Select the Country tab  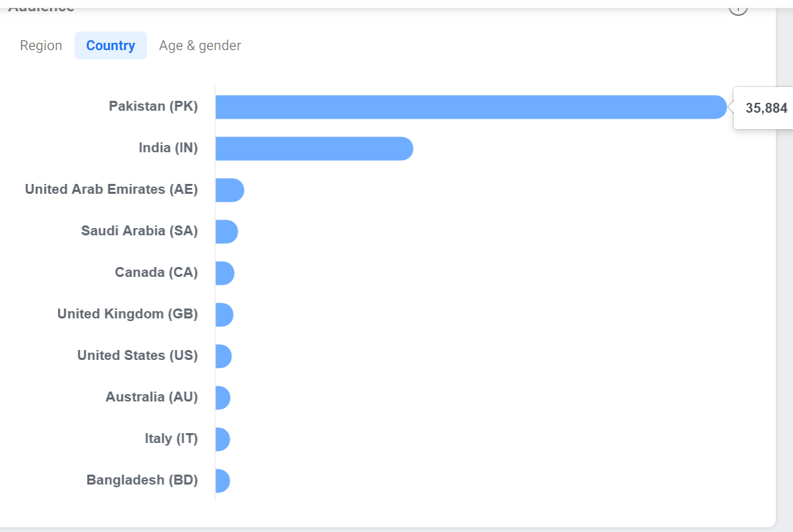tap(111, 45)
